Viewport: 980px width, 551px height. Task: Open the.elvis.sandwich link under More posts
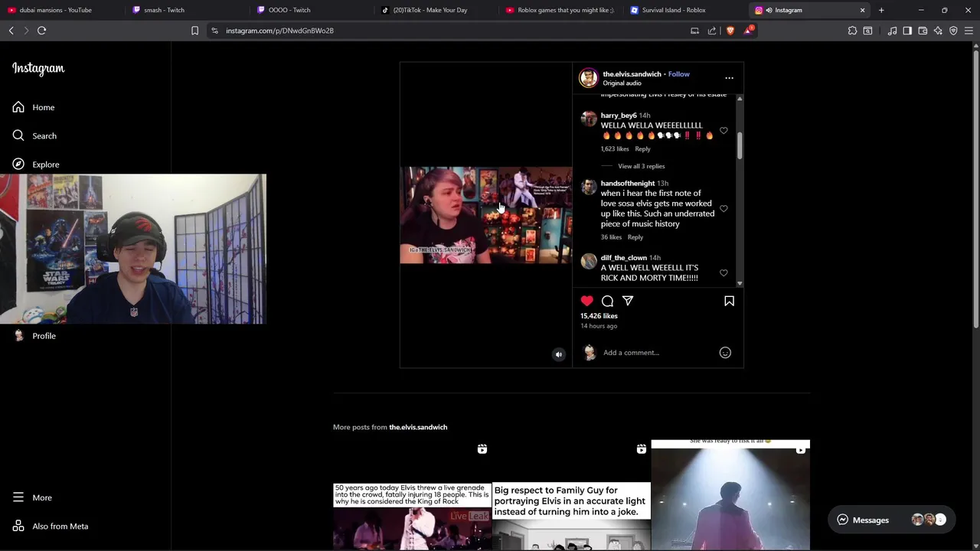(x=418, y=427)
